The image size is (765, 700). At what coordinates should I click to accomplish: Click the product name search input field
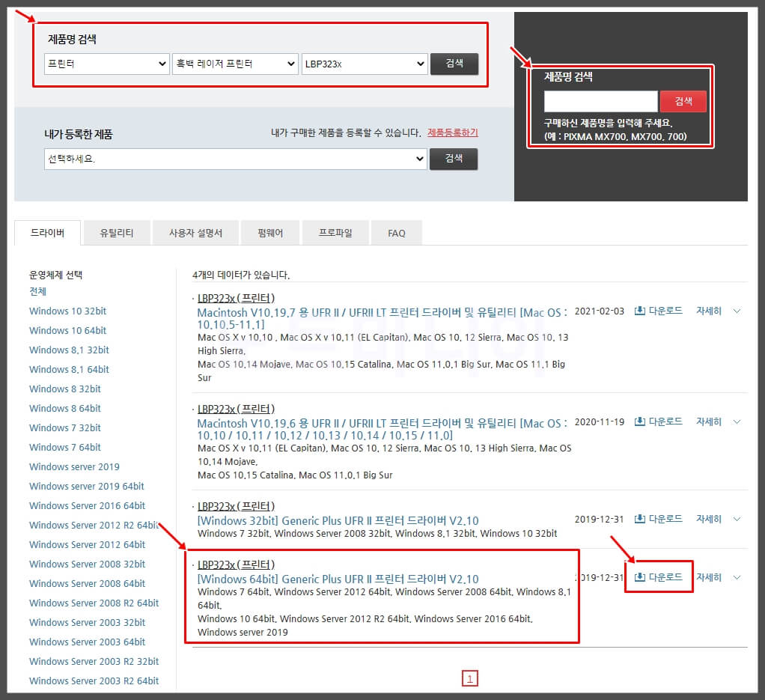(600, 101)
